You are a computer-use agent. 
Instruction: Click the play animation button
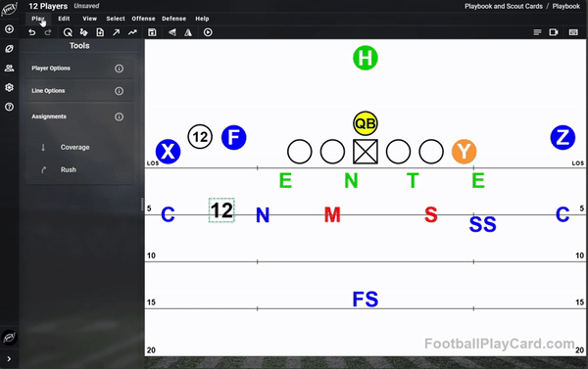tap(208, 32)
